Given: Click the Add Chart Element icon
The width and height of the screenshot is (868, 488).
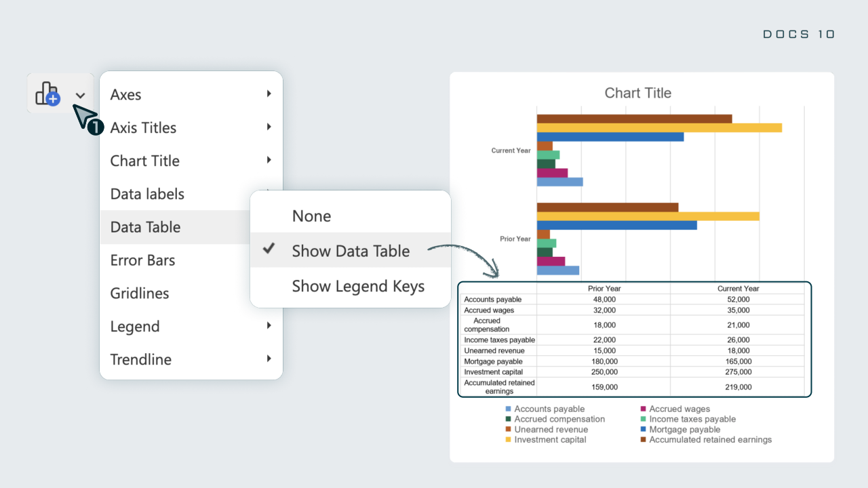Looking at the screenshot, I should tap(48, 94).
